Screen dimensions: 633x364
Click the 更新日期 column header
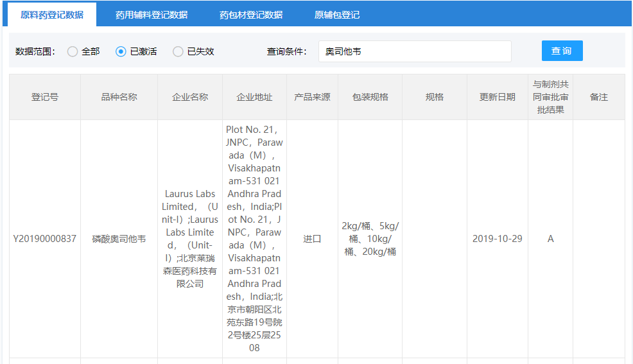coord(497,97)
